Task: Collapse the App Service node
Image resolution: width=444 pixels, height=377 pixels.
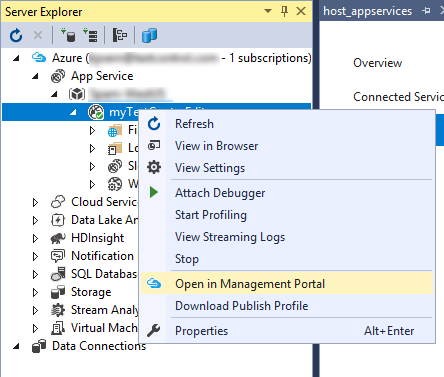Action: point(35,76)
